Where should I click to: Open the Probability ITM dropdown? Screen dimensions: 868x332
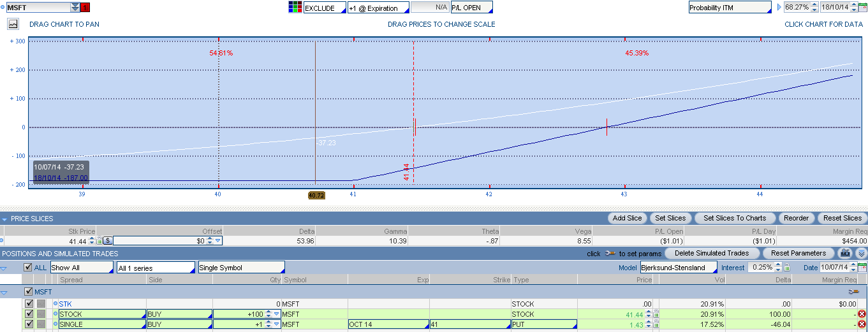(730, 8)
